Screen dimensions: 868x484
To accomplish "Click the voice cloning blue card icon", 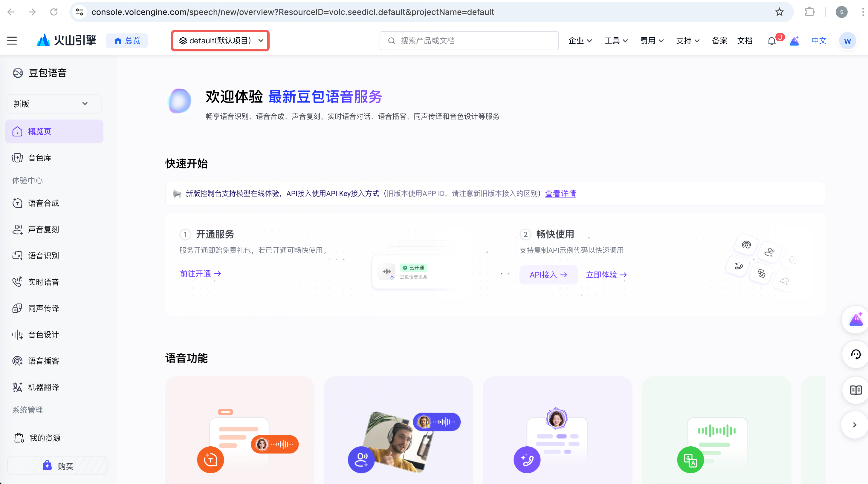I will pos(361,460).
